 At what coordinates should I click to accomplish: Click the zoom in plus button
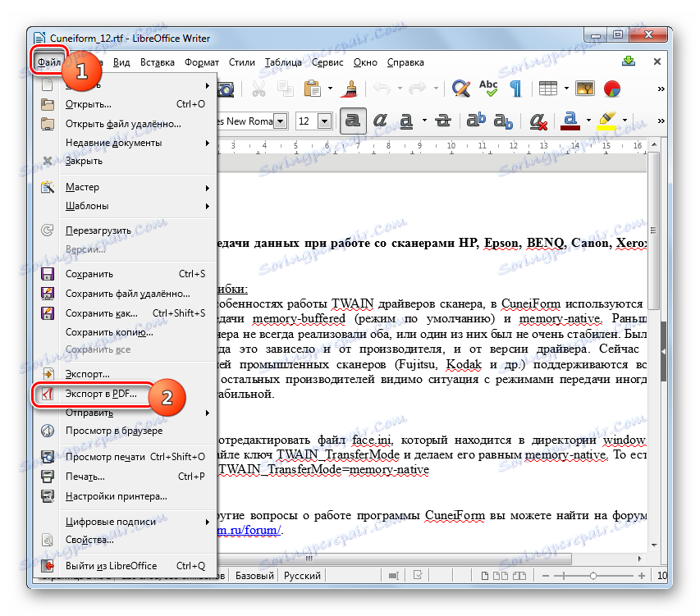point(642,576)
